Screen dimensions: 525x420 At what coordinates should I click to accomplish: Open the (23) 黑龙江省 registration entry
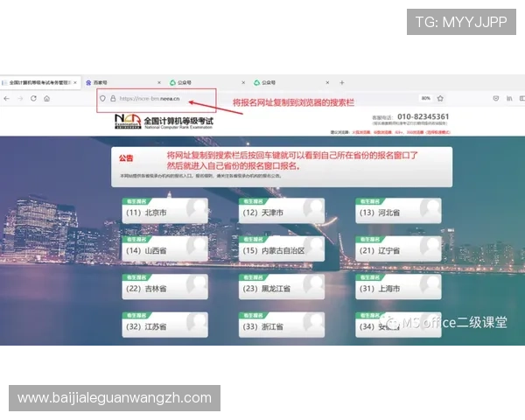[282, 287]
